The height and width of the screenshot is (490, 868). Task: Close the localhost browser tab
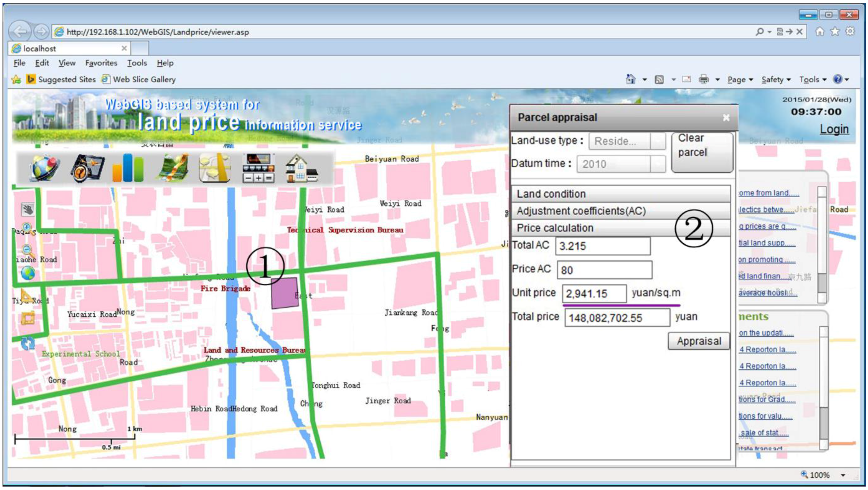[124, 48]
